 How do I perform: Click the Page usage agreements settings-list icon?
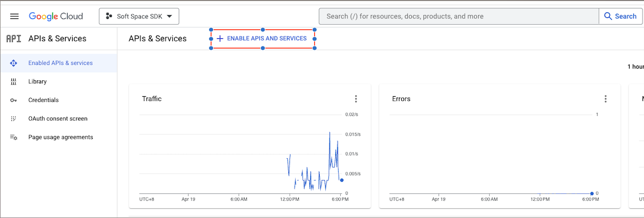(14, 137)
